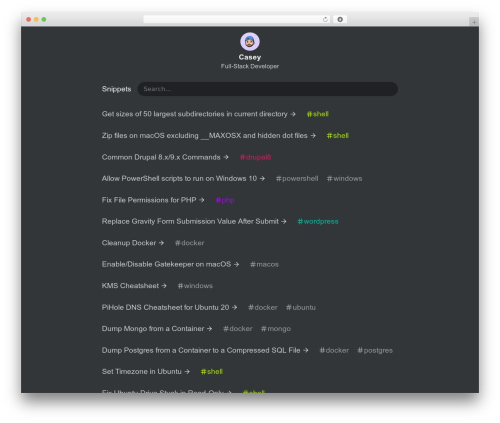Select #windows tag on PowerShell row
This screenshot has height=423, width=500.
(345, 179)
